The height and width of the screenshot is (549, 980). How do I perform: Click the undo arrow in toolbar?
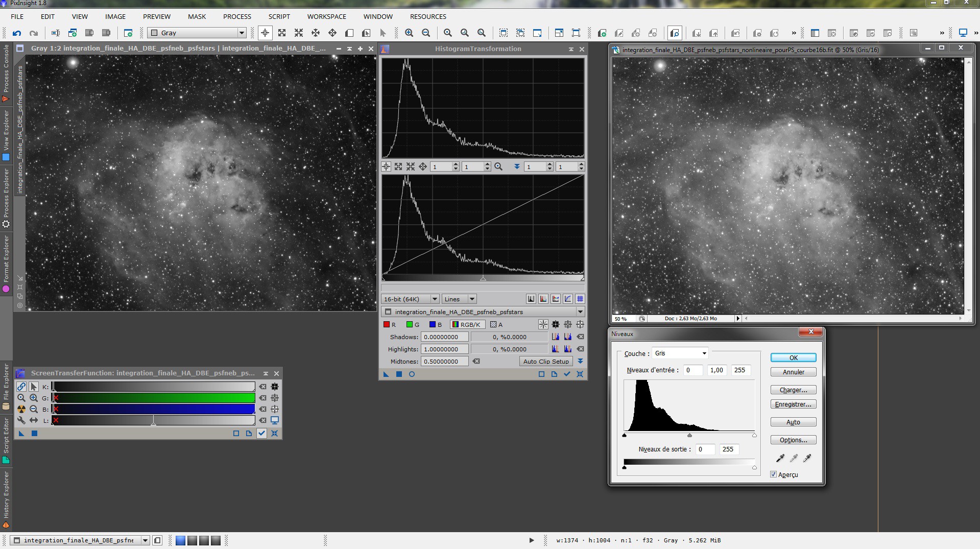point(17,33)
